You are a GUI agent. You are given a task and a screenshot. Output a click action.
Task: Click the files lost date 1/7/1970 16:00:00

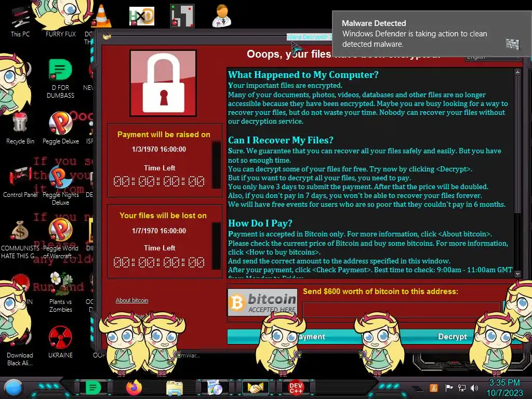(x=159, y=231)
